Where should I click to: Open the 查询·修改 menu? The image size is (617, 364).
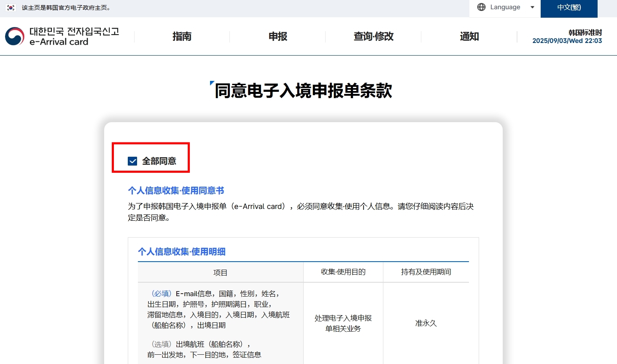(x=373, y=37)
